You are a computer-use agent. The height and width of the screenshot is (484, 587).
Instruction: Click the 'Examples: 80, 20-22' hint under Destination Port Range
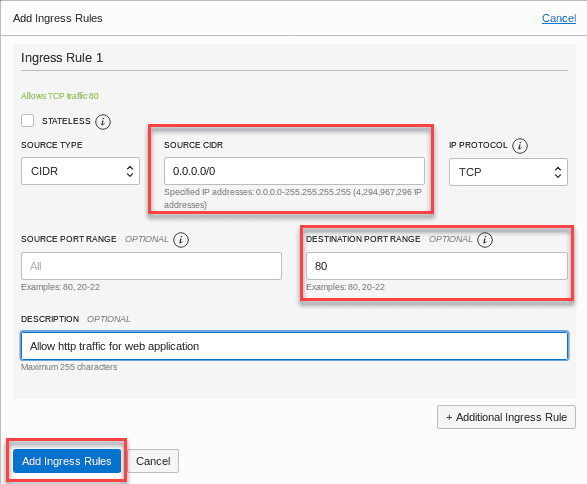346,287
